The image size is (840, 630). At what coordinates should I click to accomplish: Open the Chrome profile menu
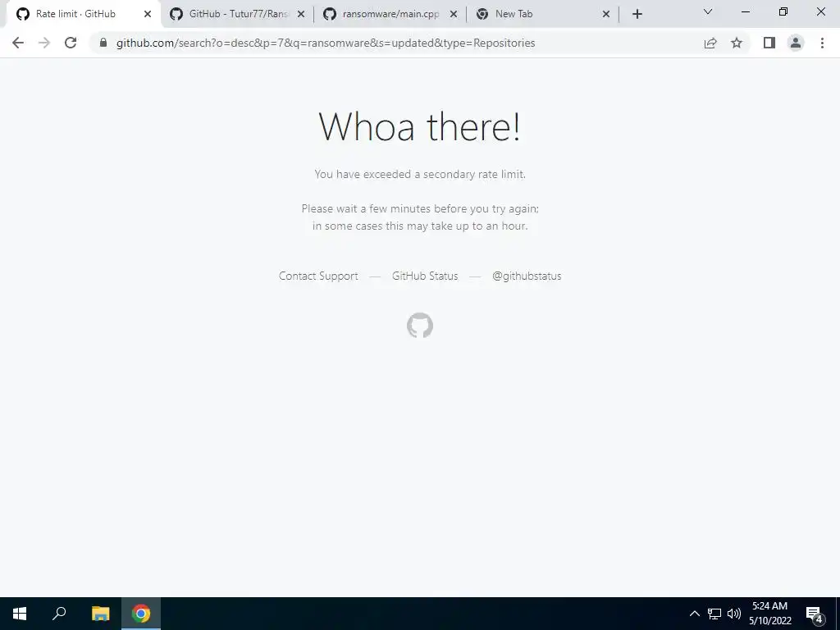coord(796,43)
